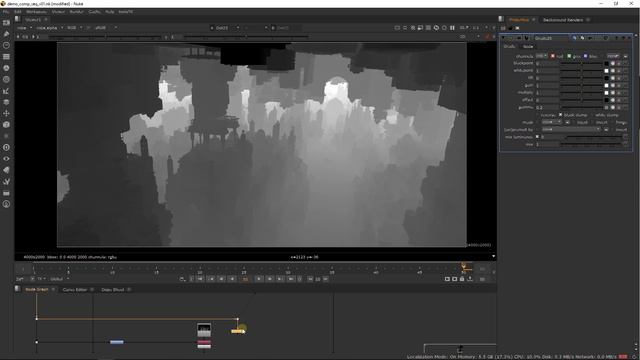Open the Time nodes toolbar menu
The image size is (640, 360).
(6, 45)
